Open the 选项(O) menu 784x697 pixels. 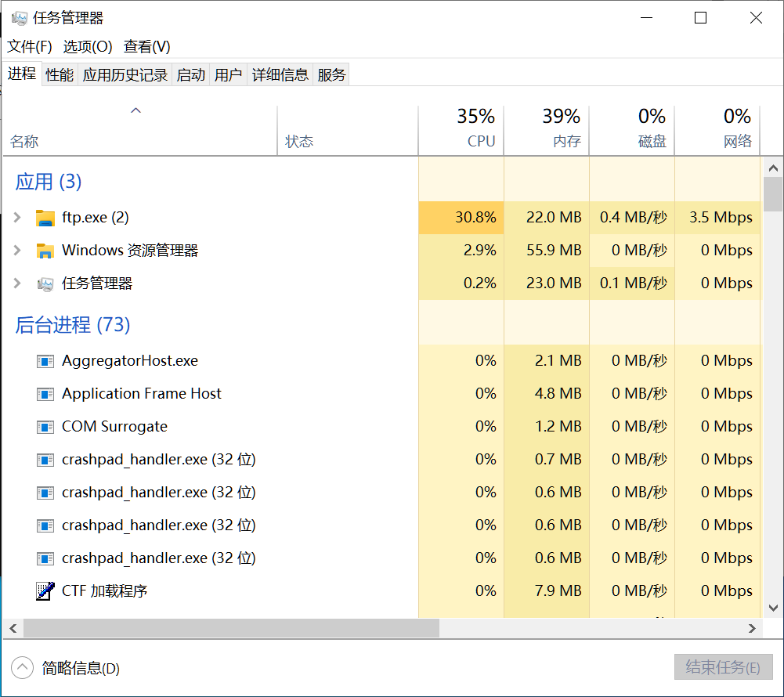pos(88,47)
